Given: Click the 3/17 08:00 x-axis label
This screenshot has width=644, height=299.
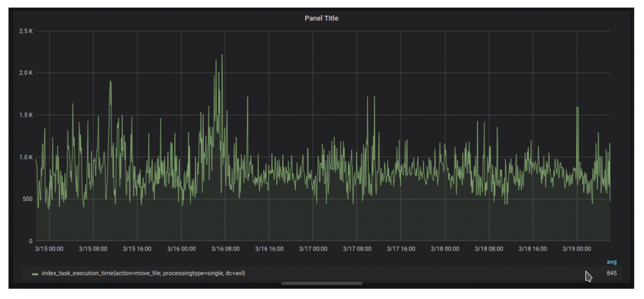Looking at the screenshot, I should tap(357, 249).
